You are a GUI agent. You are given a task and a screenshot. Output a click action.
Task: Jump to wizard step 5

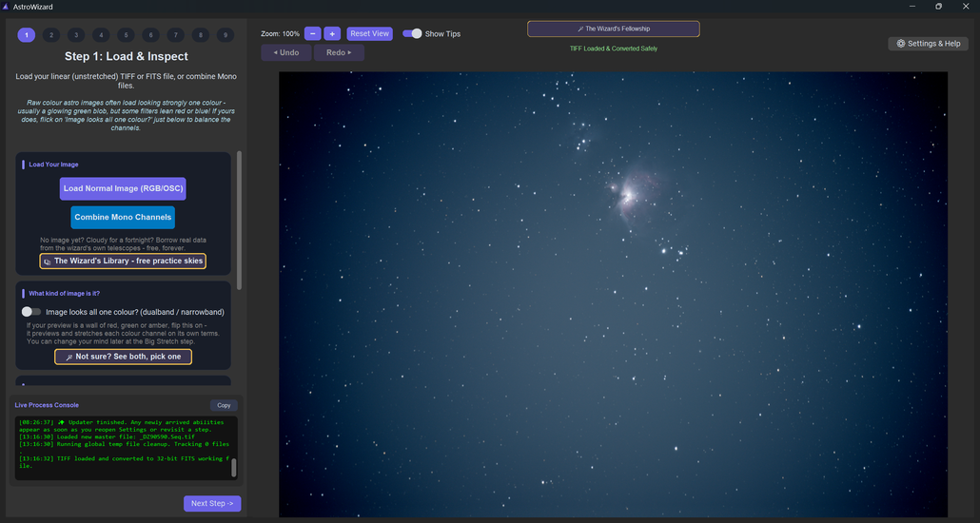pos(126,35)
